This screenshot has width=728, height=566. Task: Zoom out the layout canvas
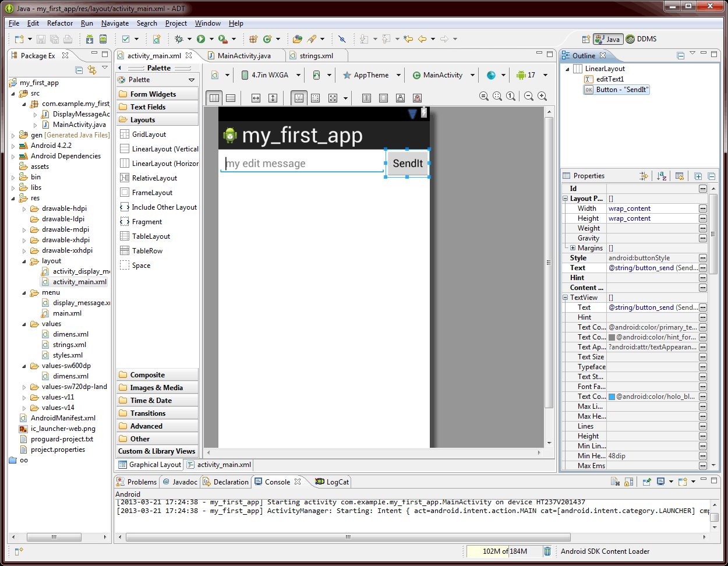(x=529, y=97)
